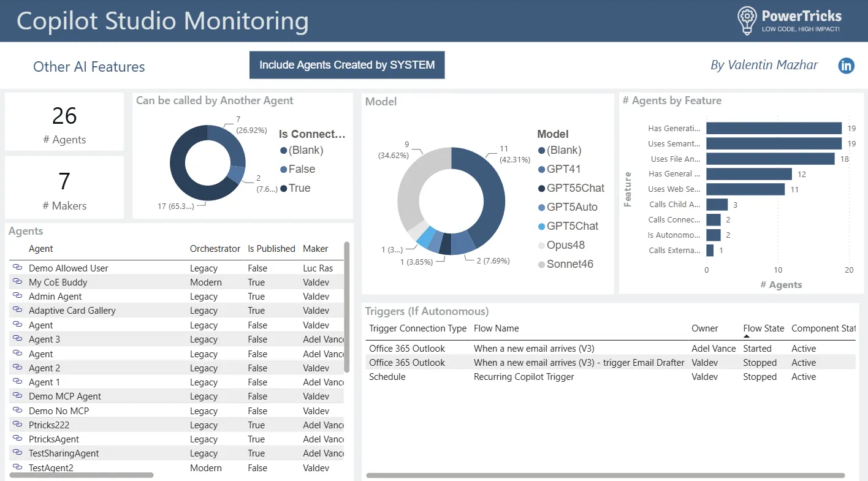
Task: Click Other AI Features page title
Action: click(89, 67)
